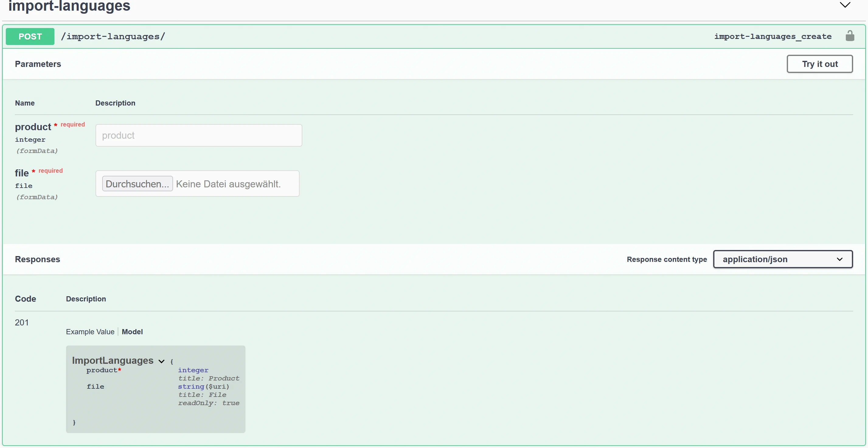Click the required label next to file parameter
The width and height of the screenshot is (868, 448).
click(50, 171)
